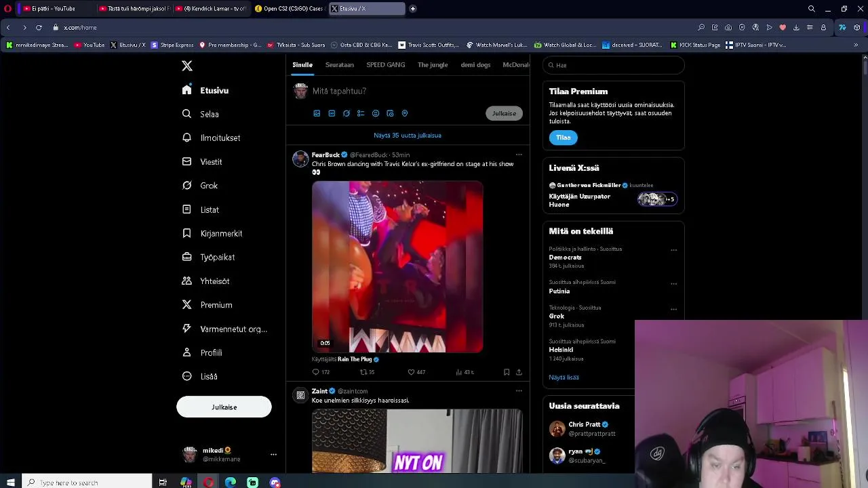Reload the page in browser
Viewport: 868px width, 488px height.
pyautogui.click(x=39, y=28)
